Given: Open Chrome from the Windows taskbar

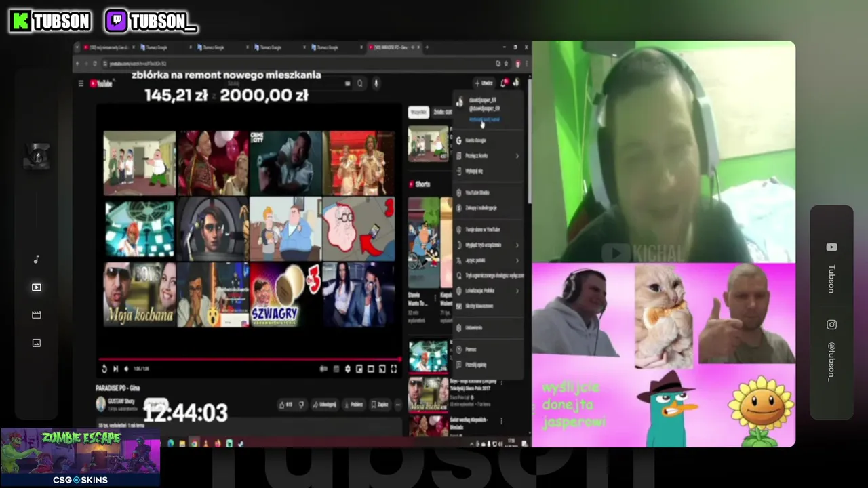Looking at the screenshot, I should pos(194,444).
